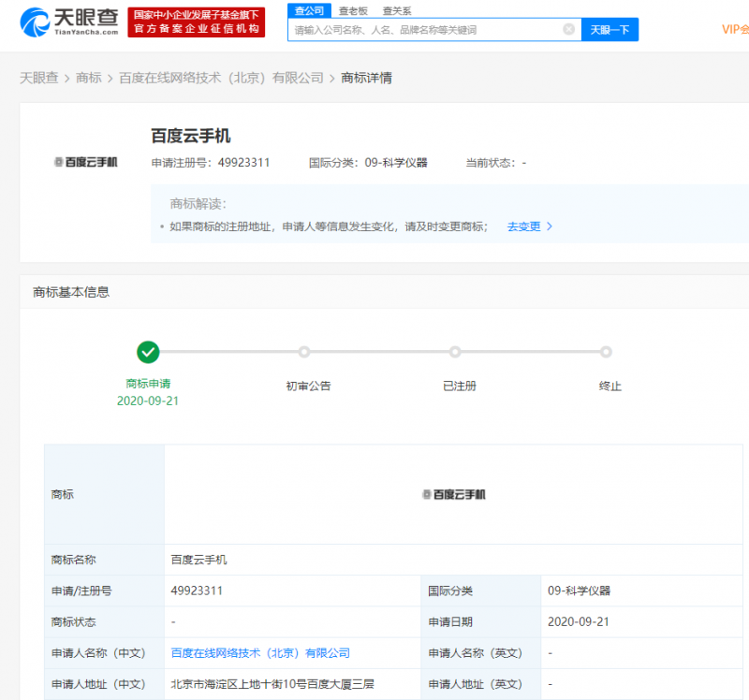
Task: Select the 查公司 search tab
Action: pos(310,10)
